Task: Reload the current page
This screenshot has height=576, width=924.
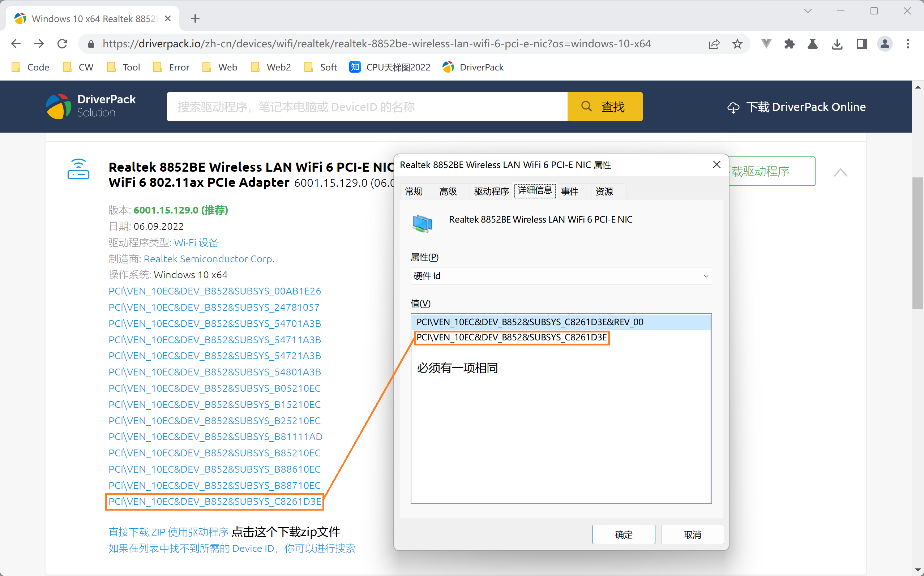Action: coord(63,44)
